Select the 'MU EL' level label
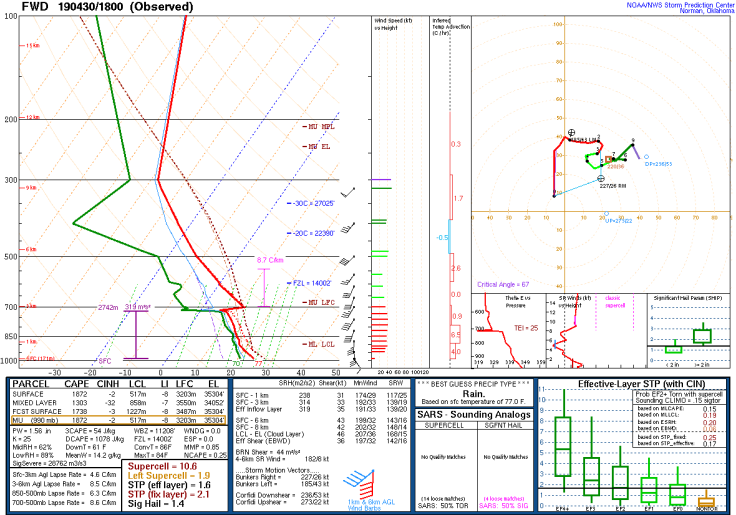This screenshot has width=736, height=515. point(317,146)
